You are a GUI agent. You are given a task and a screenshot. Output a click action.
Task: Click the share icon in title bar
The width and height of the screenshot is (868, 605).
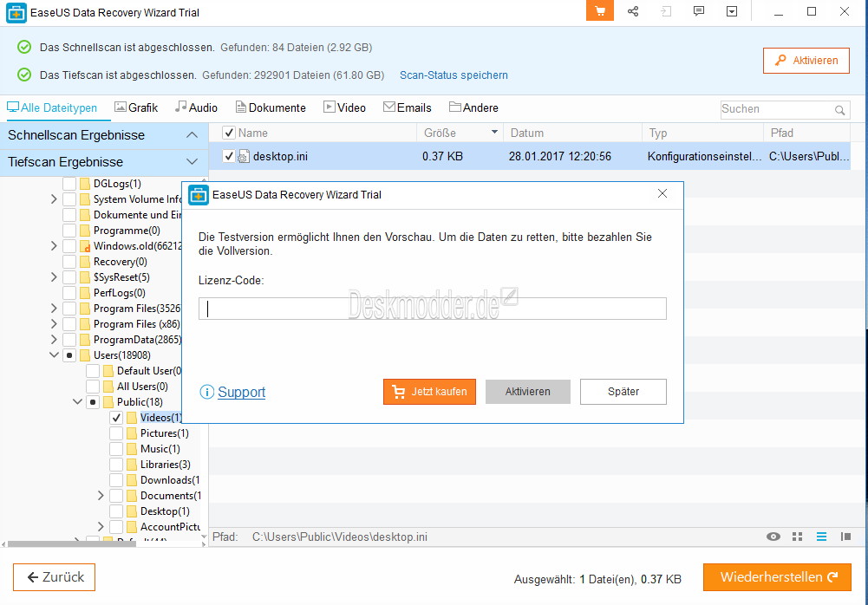coord(633,11)
